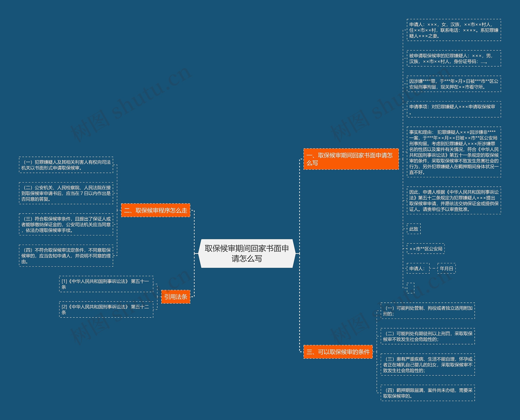Select node 被申请取保候审的犯罪嫌疑人
The width and height of the screenshot is (520, 420).
454,58
